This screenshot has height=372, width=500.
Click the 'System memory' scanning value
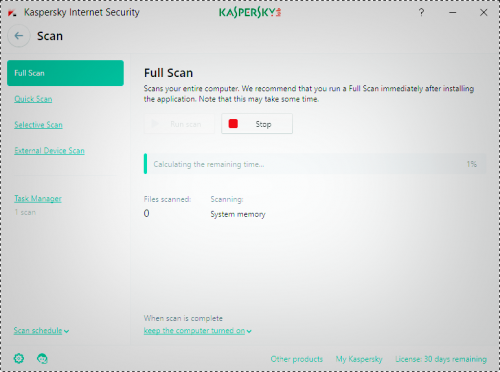(238, 214)
